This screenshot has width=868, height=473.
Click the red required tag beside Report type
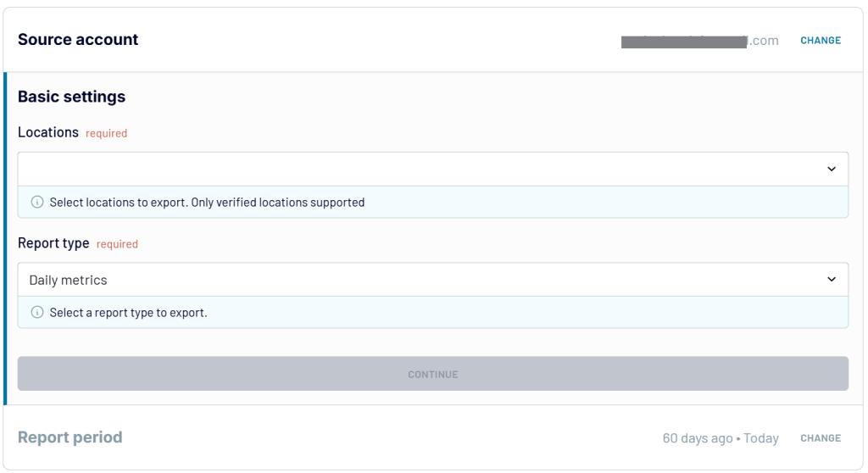(117, 244)
